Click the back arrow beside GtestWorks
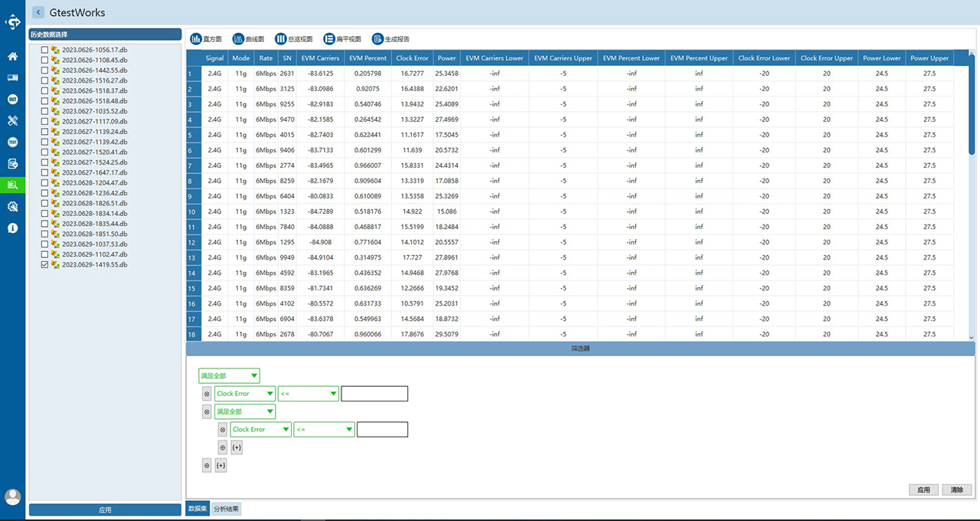The image size is (980, 521). 38,12
